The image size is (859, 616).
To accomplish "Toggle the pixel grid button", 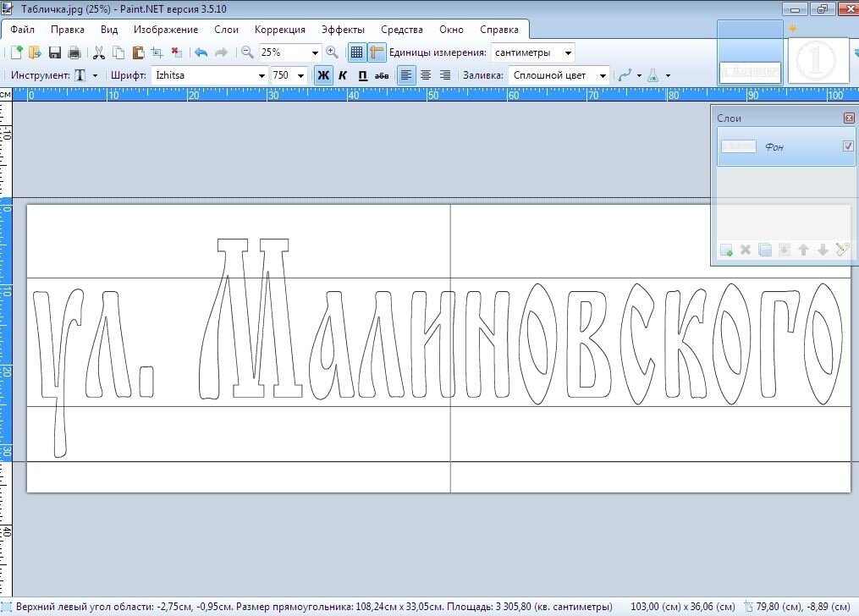I will click(356, 52).
